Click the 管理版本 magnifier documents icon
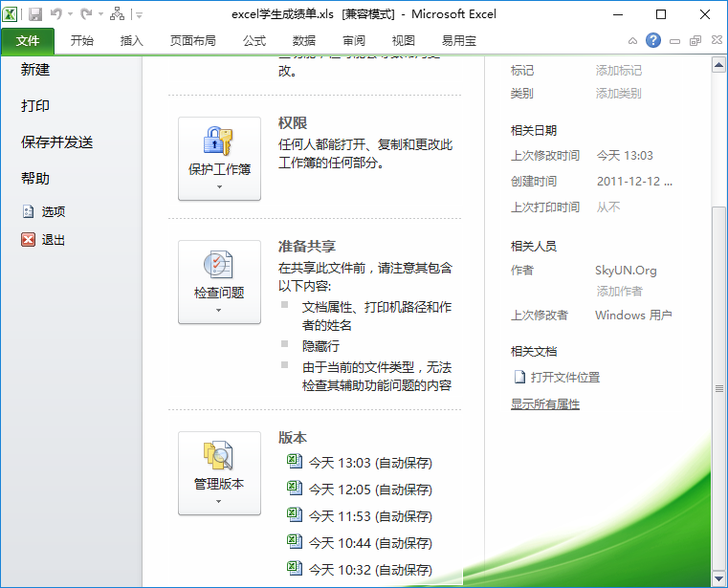The image size is (728, 588). pyautogui.click(x=218, y=455)
